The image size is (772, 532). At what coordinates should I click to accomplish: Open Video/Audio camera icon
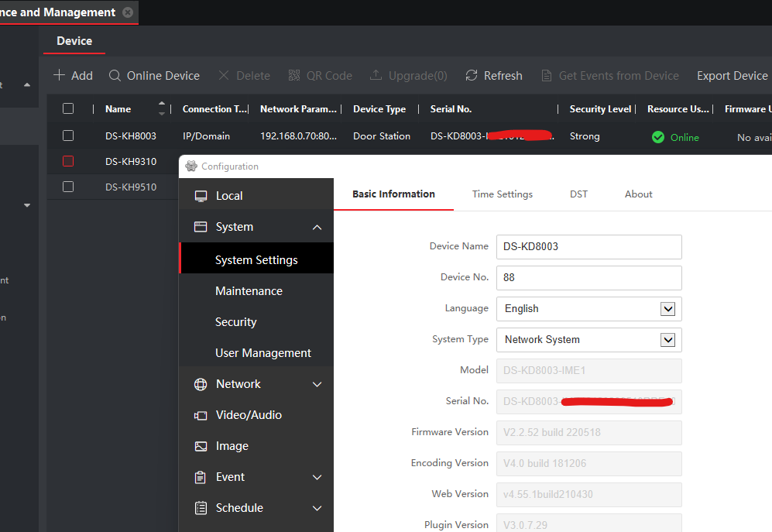[201, 415]
